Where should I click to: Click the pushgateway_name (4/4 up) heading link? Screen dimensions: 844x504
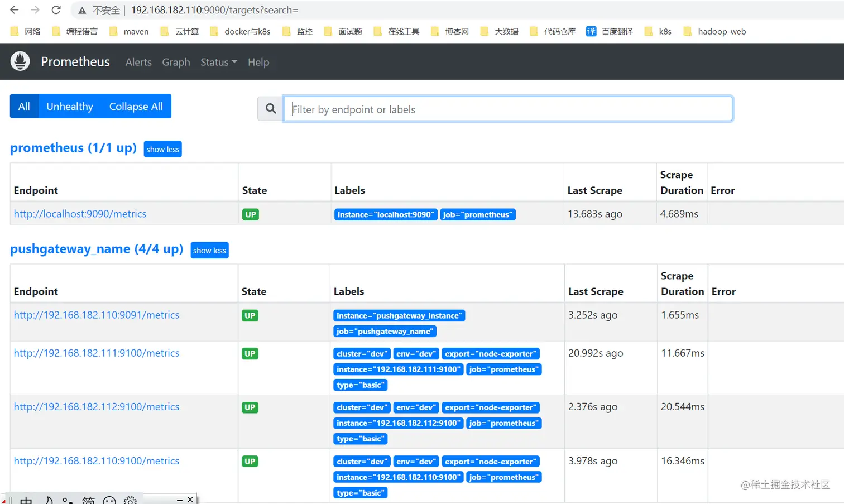pos(97,249)
